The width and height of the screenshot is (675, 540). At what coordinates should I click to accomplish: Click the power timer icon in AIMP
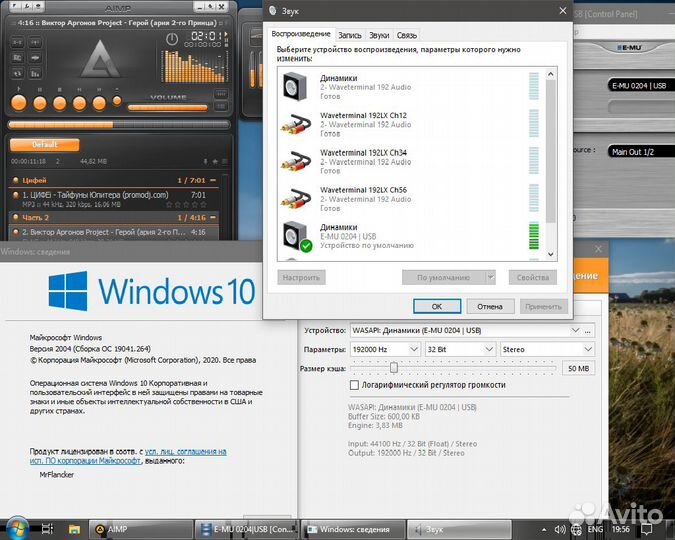coord(172,39)
